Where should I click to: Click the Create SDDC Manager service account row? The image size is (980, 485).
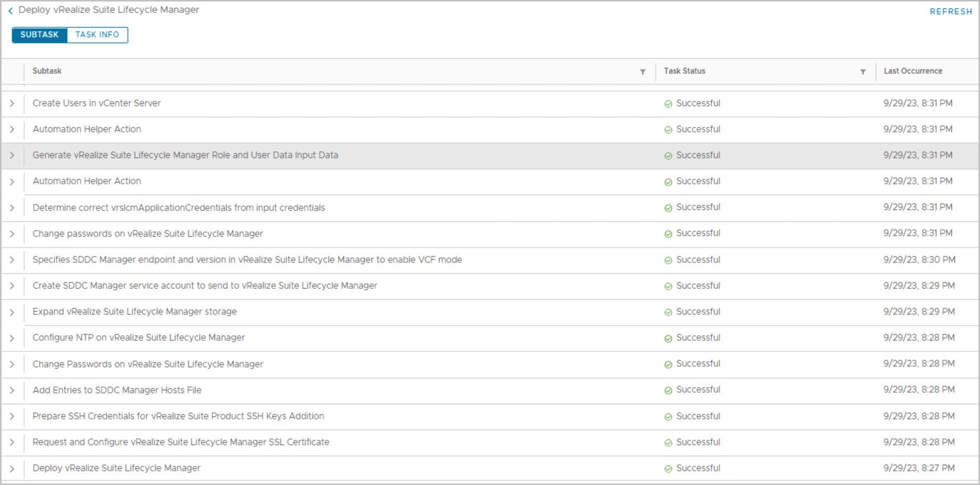point(205,286)
